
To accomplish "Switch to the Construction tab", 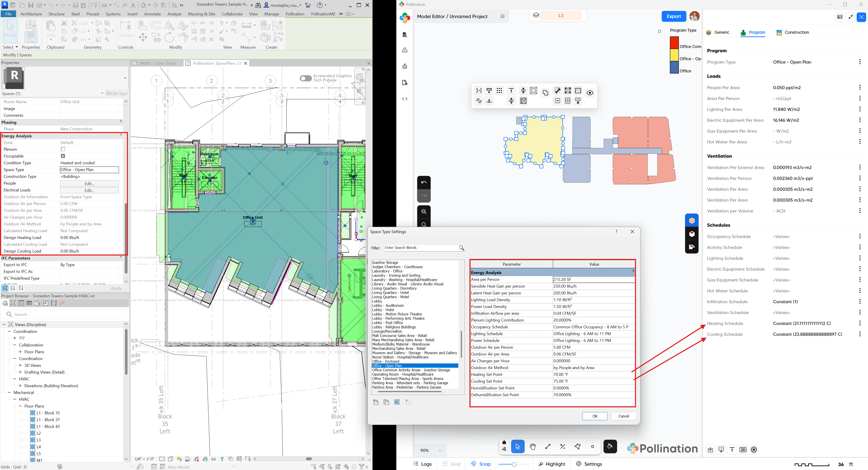I will pyautogui.click(x=793, y=32).
